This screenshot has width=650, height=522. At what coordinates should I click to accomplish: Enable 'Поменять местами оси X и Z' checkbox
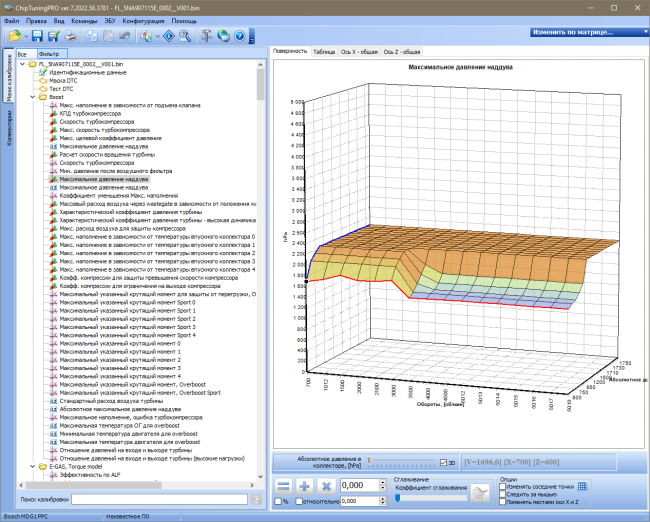pos(502,502)
